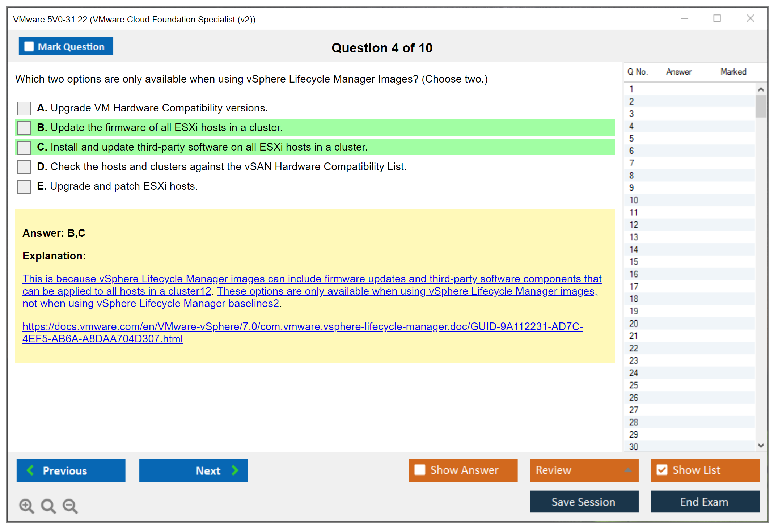This screenshot has width=778, height=532.
Task: Toggle the Mark Question checkbox
Action: coord(29,46)
